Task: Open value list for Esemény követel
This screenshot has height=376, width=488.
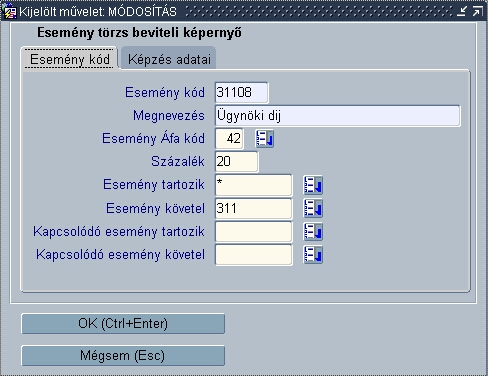Action: (313, 208)
